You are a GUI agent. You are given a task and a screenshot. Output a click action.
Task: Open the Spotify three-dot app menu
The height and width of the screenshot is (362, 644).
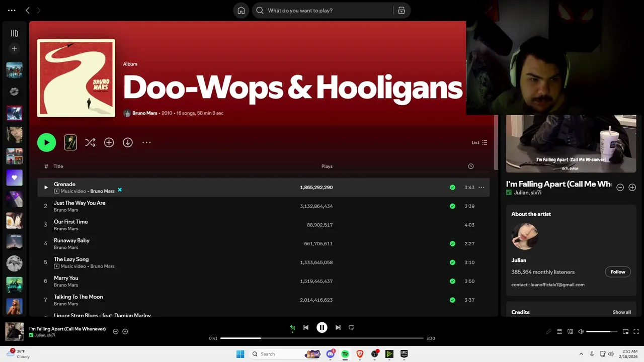pos(12,10)
